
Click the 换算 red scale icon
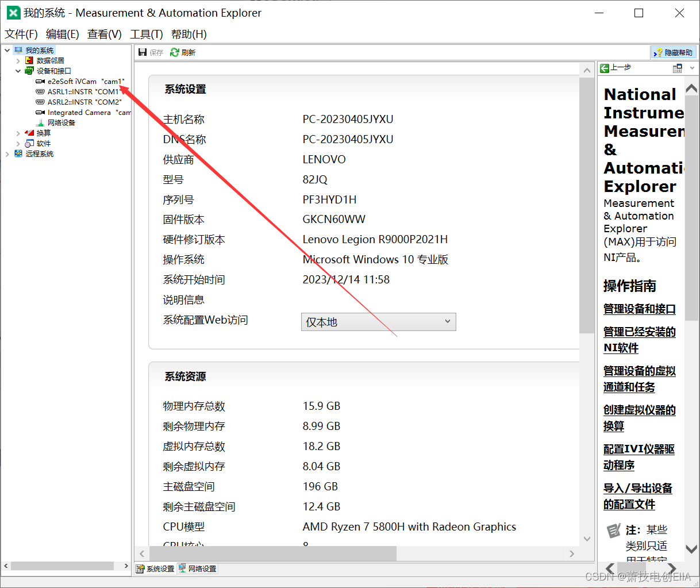[29, 133]
